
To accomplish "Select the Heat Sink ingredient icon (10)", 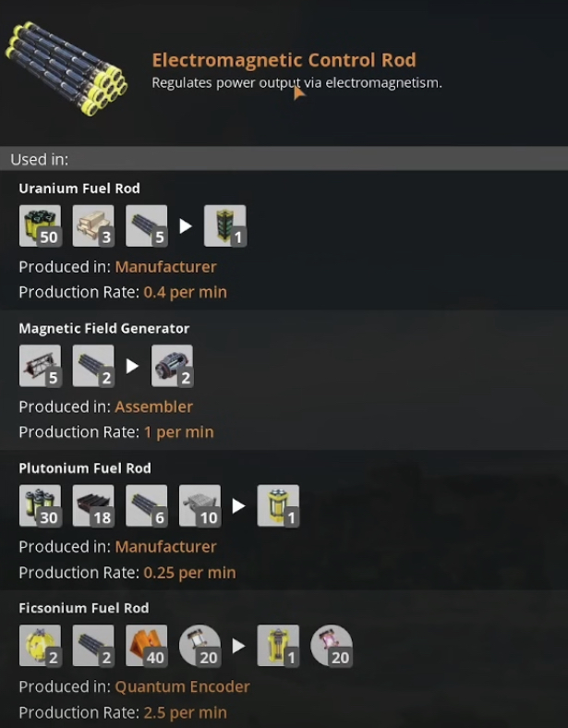I will [x=200, y=505].
